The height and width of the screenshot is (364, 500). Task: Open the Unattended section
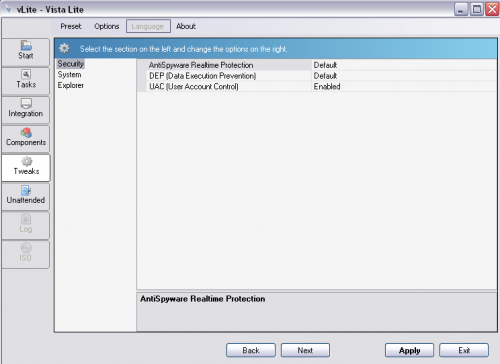[26, 197]
